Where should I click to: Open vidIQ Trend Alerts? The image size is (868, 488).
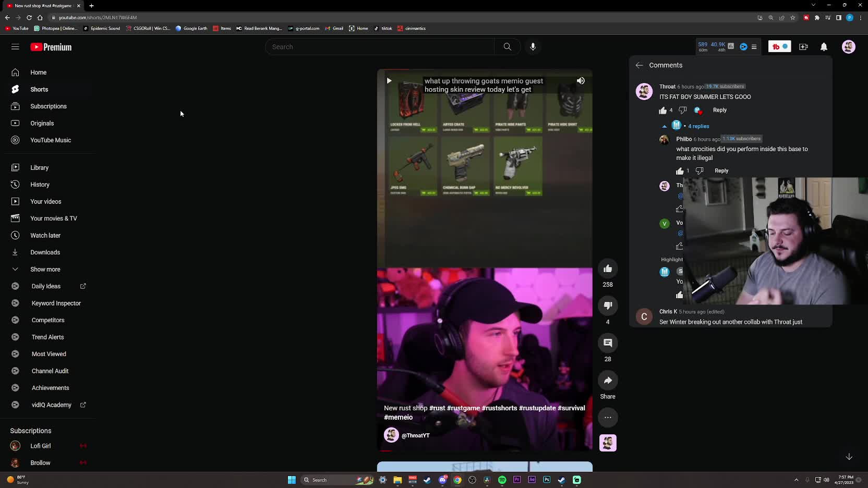[x=49, y=337]
